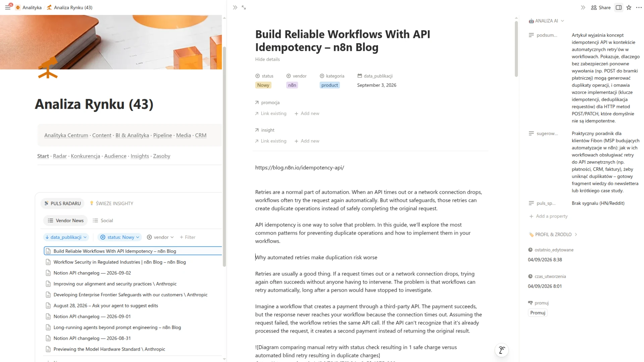Click the page icon of the Notion API changelog 2026-09-02 entry
The height and width of the screenshot is (362, 644).
[48, 273]
